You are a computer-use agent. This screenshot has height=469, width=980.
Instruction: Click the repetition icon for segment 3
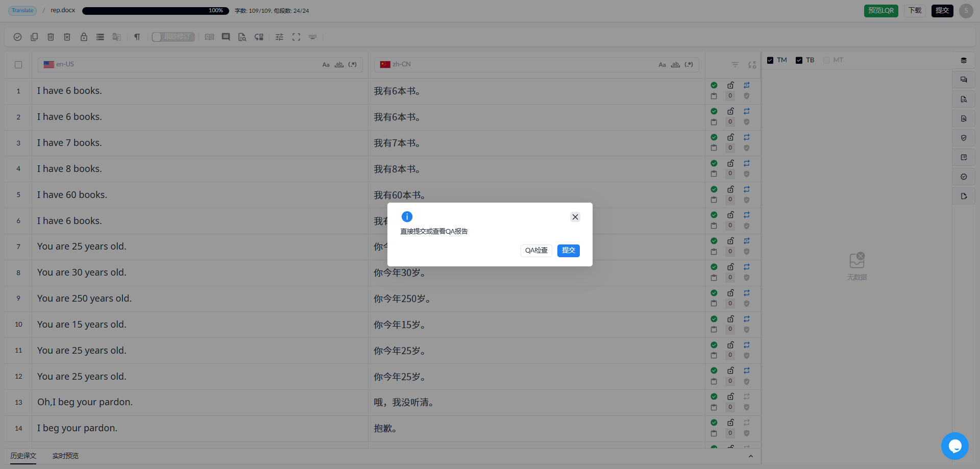(747, 137)
